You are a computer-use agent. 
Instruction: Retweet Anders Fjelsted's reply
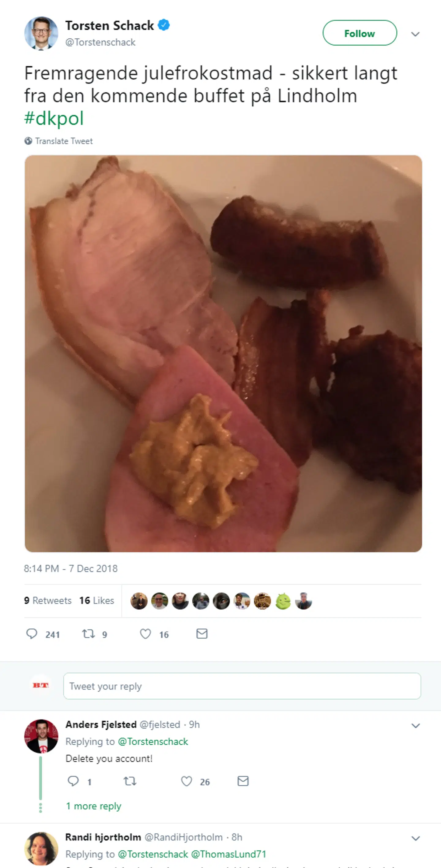[x=130, y=781]
